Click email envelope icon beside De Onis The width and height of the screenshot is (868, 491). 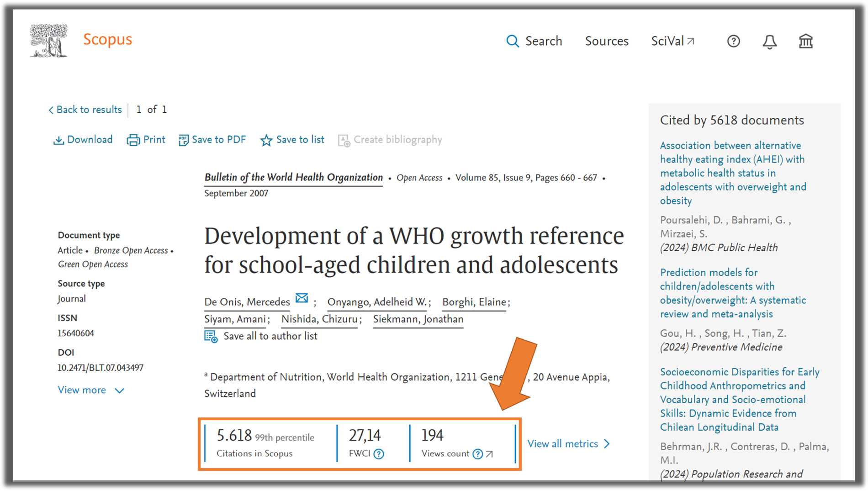(302, 298)
